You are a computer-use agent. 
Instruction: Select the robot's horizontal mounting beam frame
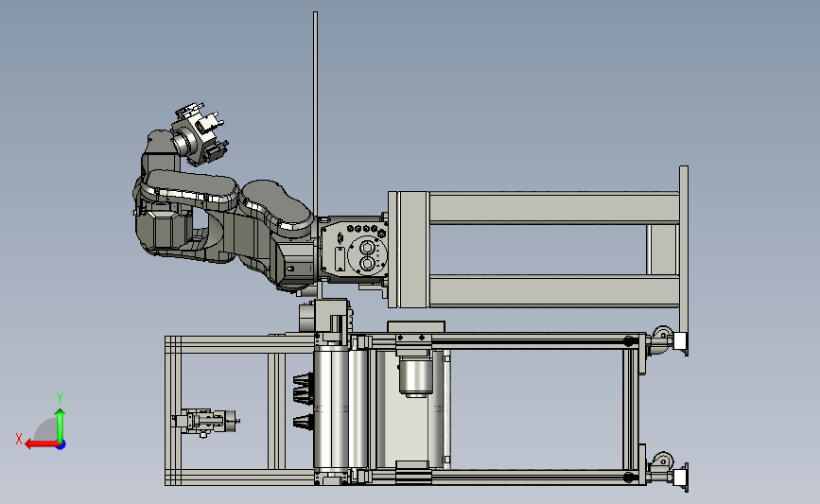point(537,250)
